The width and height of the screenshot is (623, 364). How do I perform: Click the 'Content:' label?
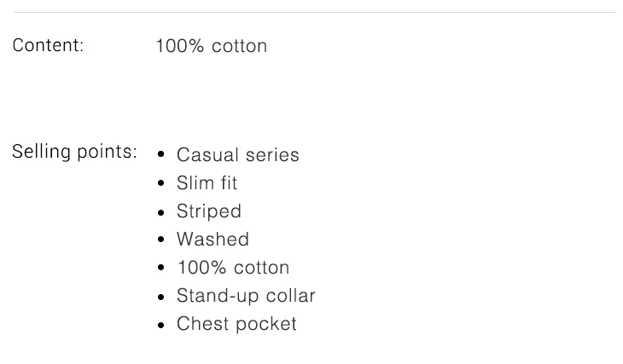(48, 45)
